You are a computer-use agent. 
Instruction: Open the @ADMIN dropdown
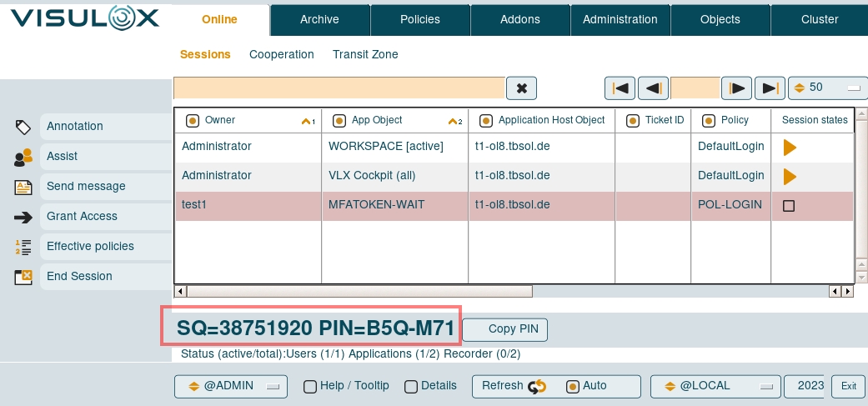230,386
